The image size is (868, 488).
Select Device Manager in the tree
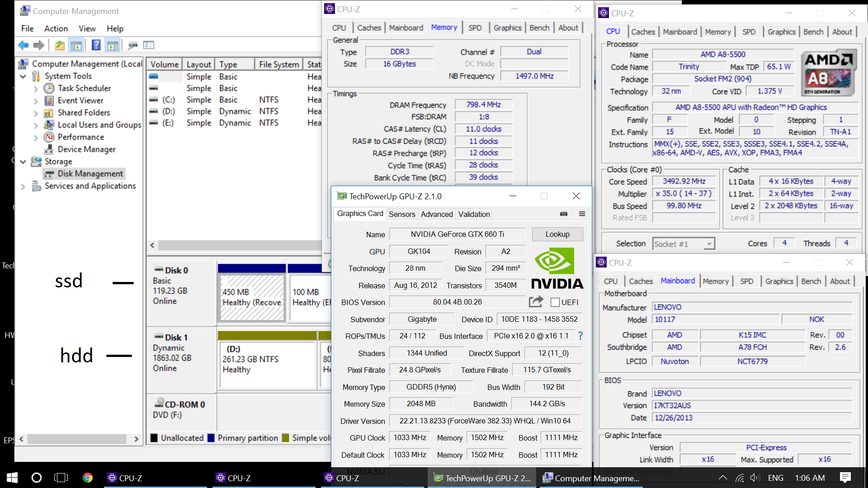click(86, 149)
